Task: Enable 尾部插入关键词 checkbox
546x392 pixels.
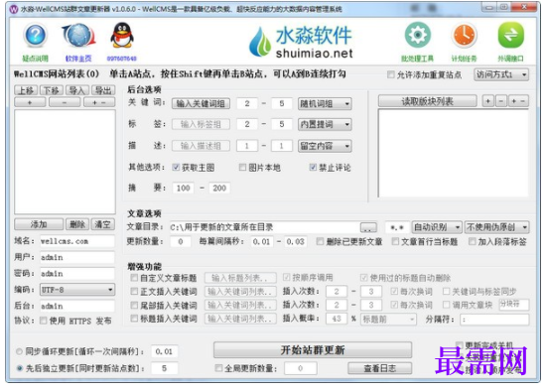Action: click(134, 305)
